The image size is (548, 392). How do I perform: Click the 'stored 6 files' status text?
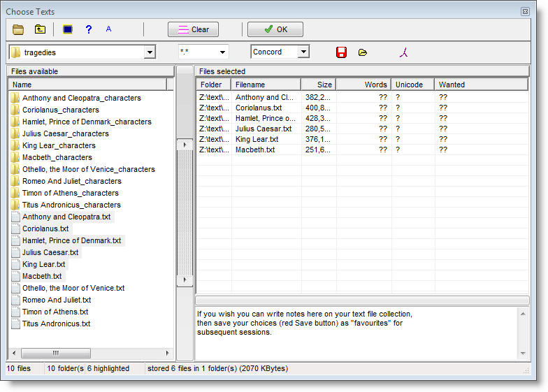217,369
